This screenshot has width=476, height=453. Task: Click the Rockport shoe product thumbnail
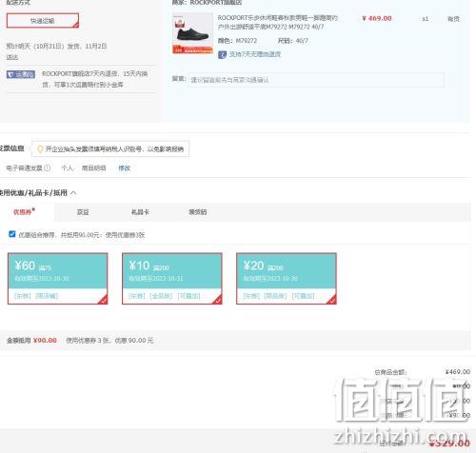click(x=192, y=33)
